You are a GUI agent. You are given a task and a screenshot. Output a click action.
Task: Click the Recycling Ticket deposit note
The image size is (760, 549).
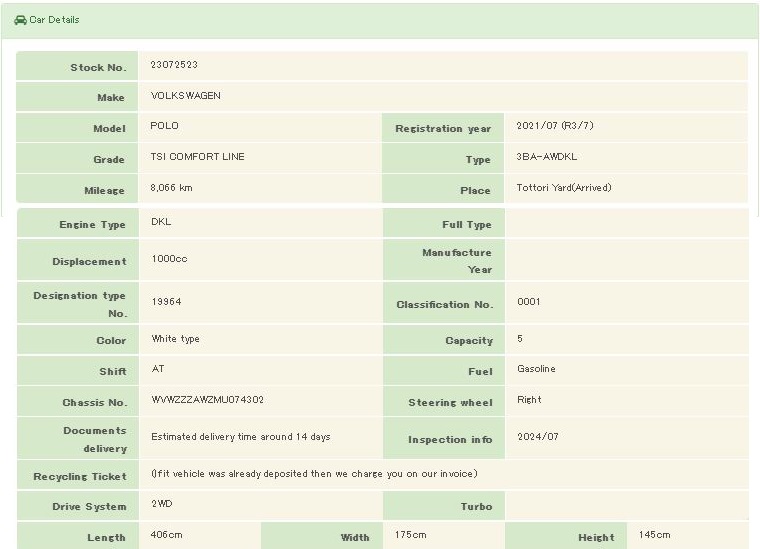coord(314,474)
